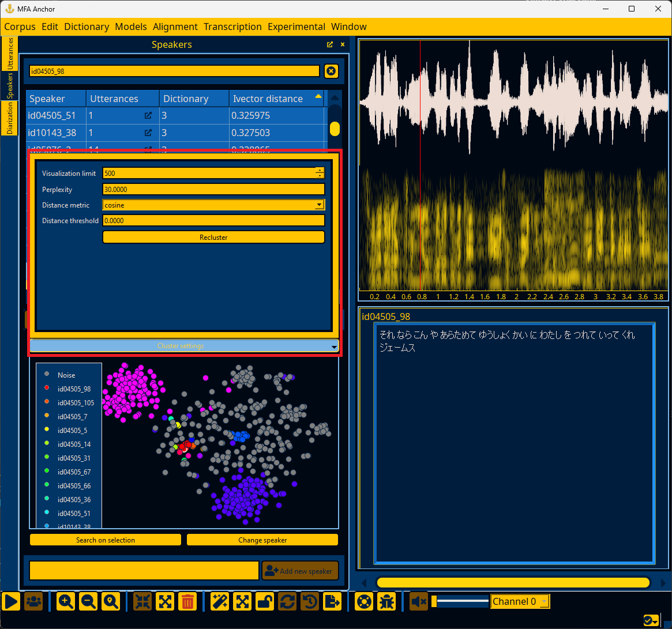Viewport: 672px width, 629px height.
Task: Sort by the Speaker column header
Action: [x=56, y=99]
